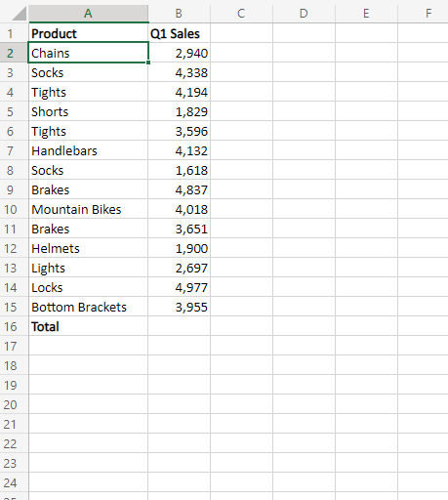Select the Locks cell
448x500 pixels.
point(88,287)
